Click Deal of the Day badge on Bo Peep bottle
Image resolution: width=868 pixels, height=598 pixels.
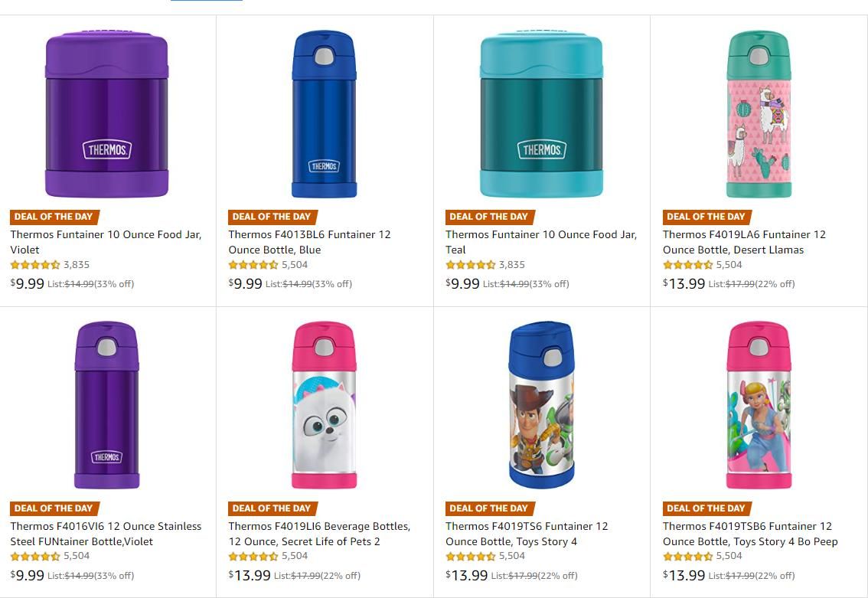(x=706, y=508)
